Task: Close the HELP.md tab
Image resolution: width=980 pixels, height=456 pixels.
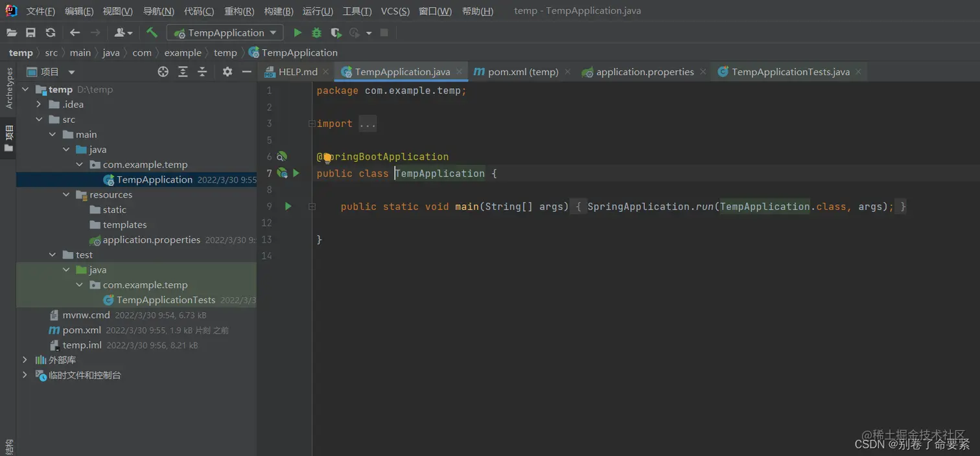Action: 326,72
